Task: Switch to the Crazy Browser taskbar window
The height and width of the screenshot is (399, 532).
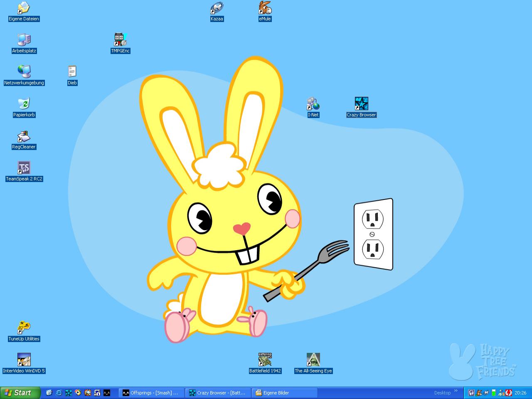Action: pos(218,393)
